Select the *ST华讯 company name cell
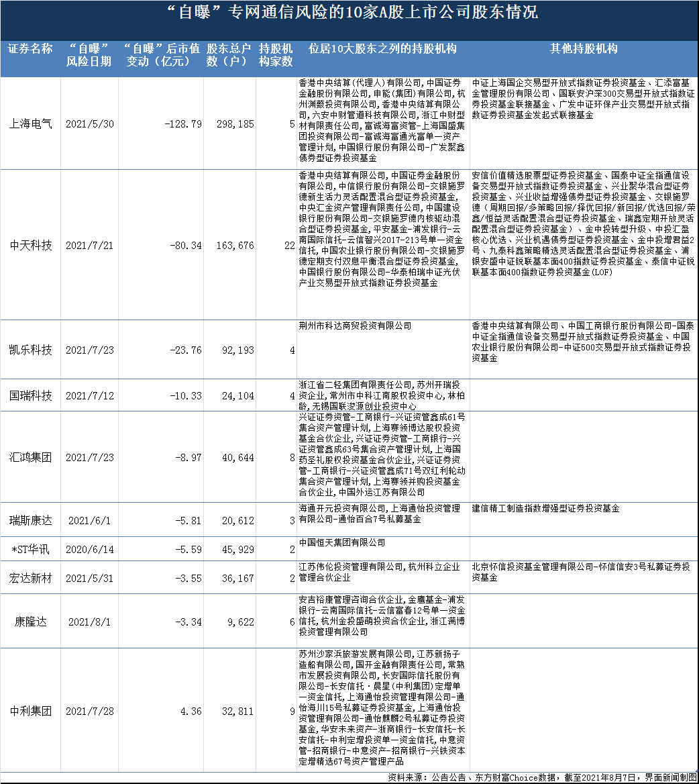 pyautogui.click(x=30, y=550)
